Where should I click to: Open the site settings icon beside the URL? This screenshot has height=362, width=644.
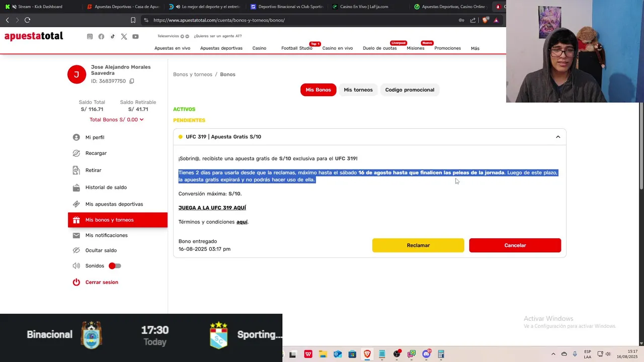coord(146,20)
